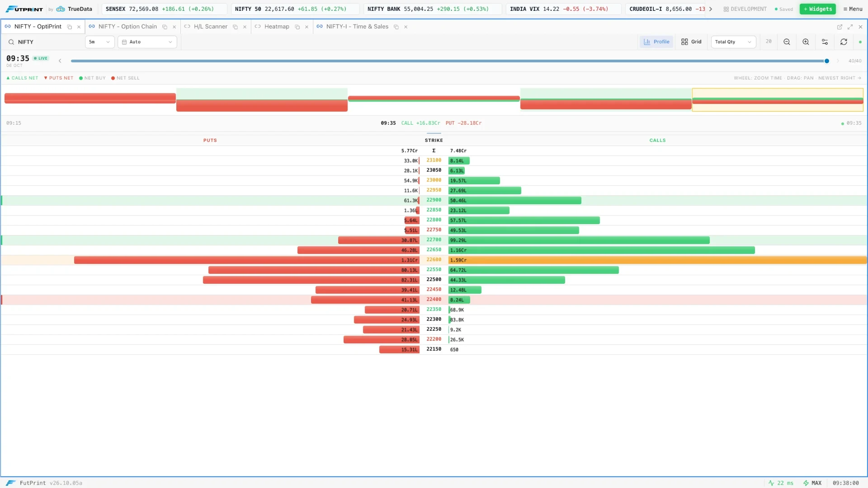Toggle the PUTS NET legend series
Image resolution: width=868 pixels, height=488 pixels.
[59, 78]
